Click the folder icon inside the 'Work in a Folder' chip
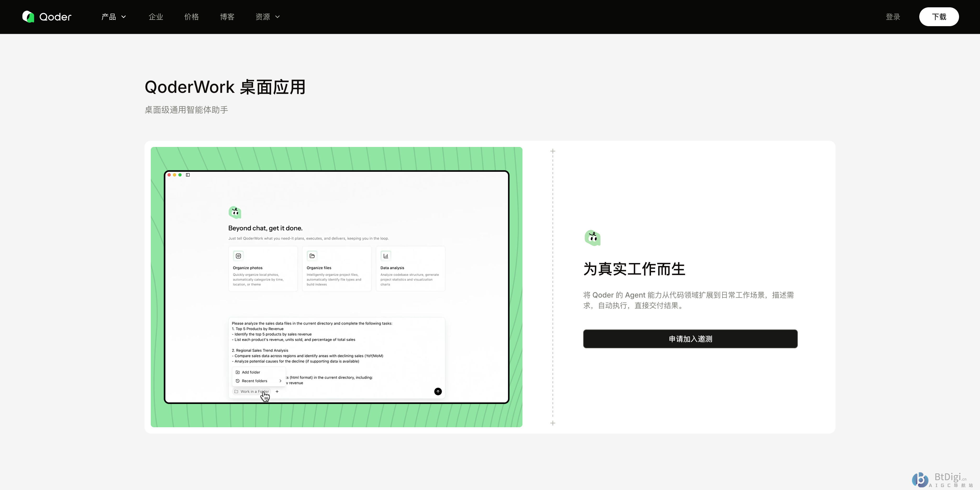Image resolution: width=980 pixels, height=490 pixels. (x=237, y=391)
